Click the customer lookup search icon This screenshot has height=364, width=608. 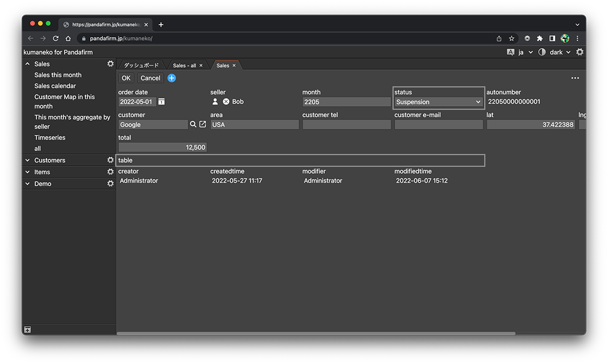193,124
